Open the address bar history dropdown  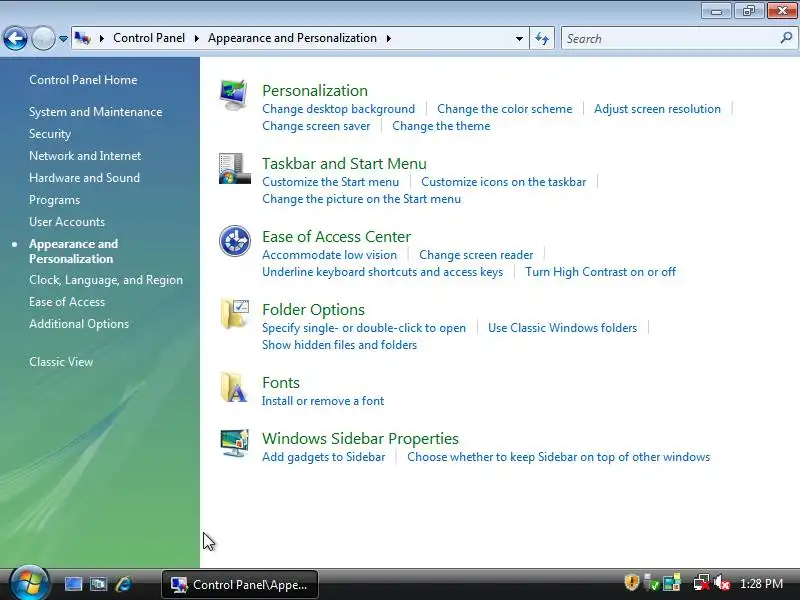point(519,39)
